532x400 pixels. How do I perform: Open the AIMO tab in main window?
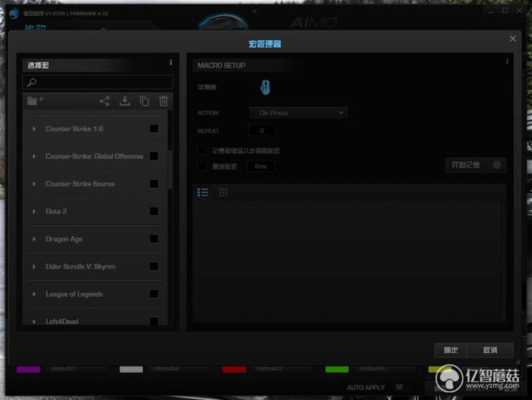click(x=313, y=23)
